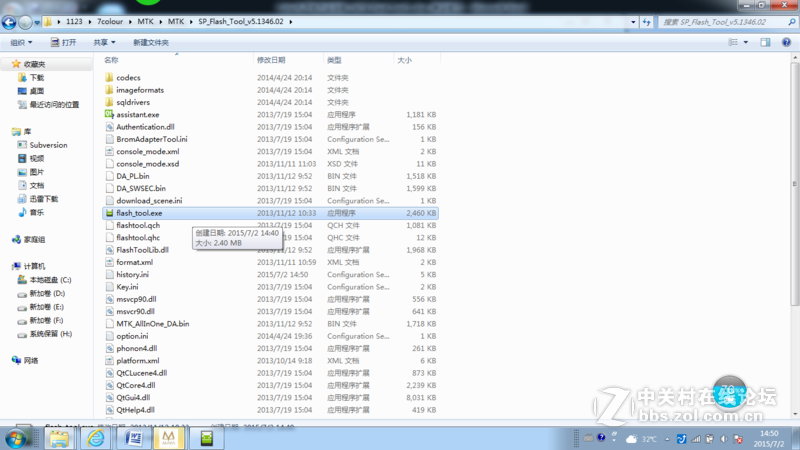This screenshot has width=800, height=450.
Task: Select the 7colour breadcrumb segment
Action: 110,21
